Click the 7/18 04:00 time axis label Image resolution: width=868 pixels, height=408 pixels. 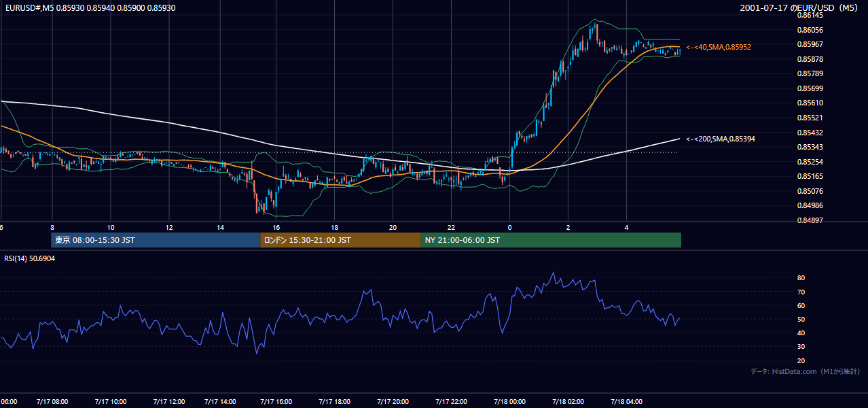tap(627, 401)
